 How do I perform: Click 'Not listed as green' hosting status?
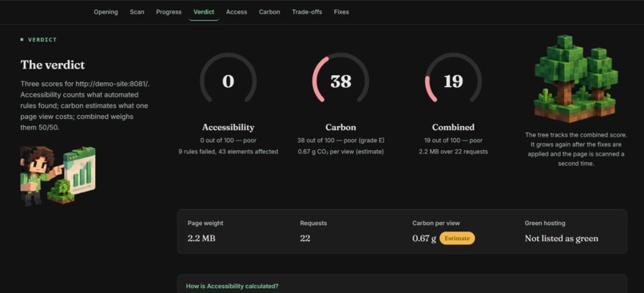pos(562,239)
